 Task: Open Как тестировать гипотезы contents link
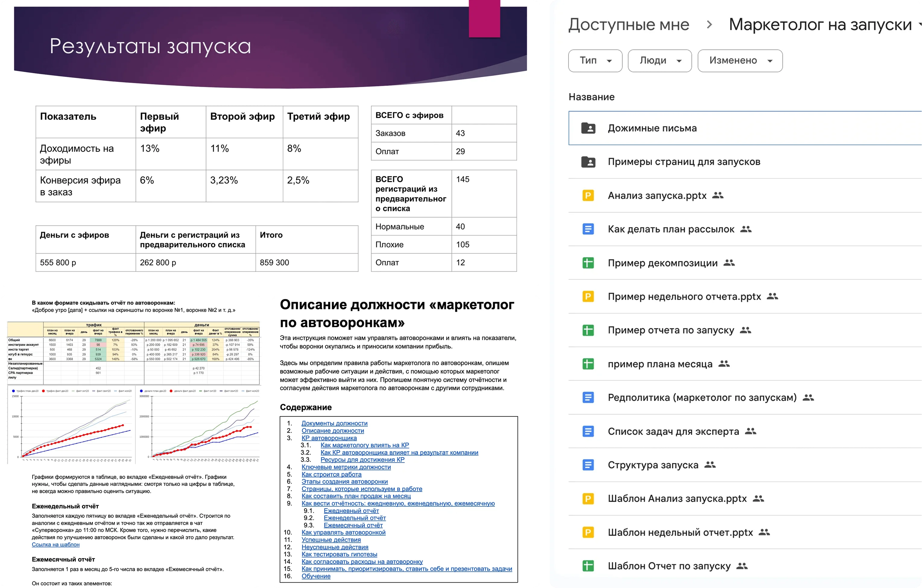pos(339,554)
